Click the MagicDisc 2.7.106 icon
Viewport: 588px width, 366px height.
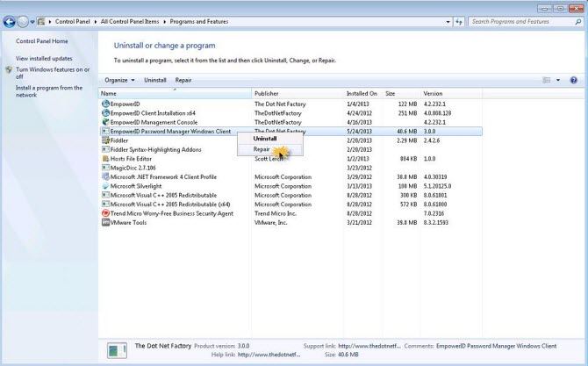105,168
